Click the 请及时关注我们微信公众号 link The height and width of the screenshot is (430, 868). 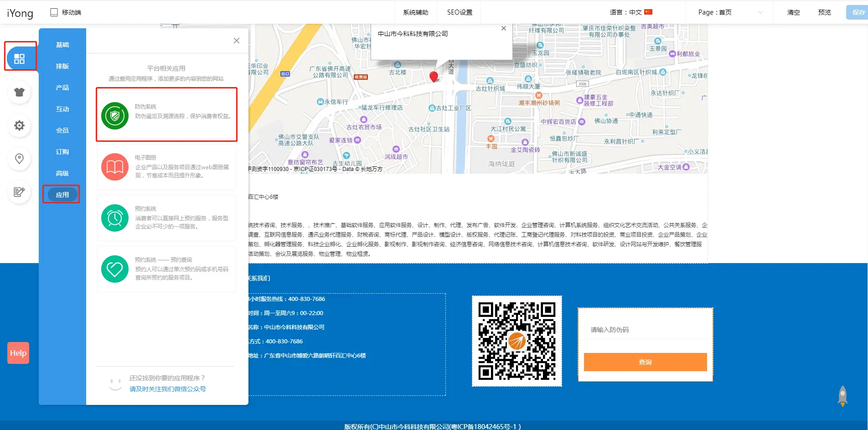167,389
